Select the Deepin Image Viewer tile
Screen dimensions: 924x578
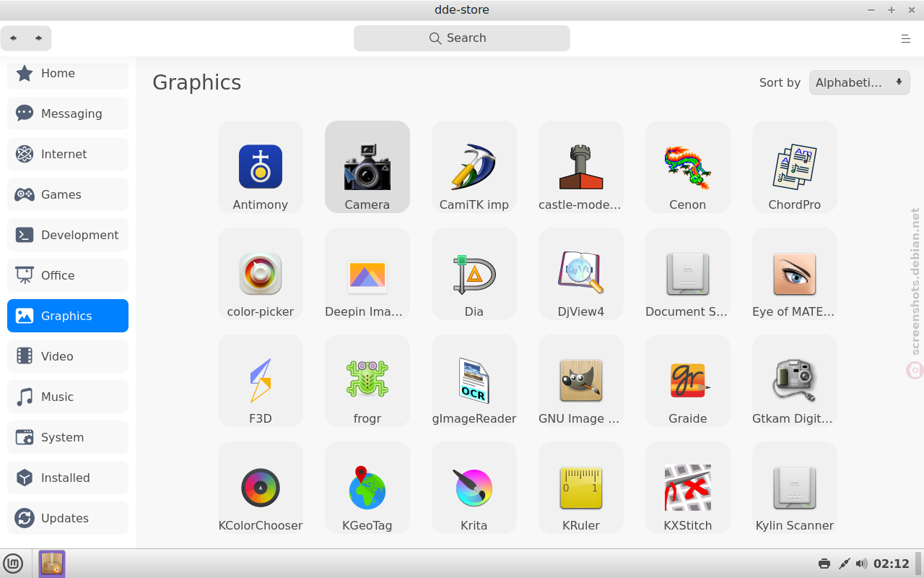pos(367,274)
